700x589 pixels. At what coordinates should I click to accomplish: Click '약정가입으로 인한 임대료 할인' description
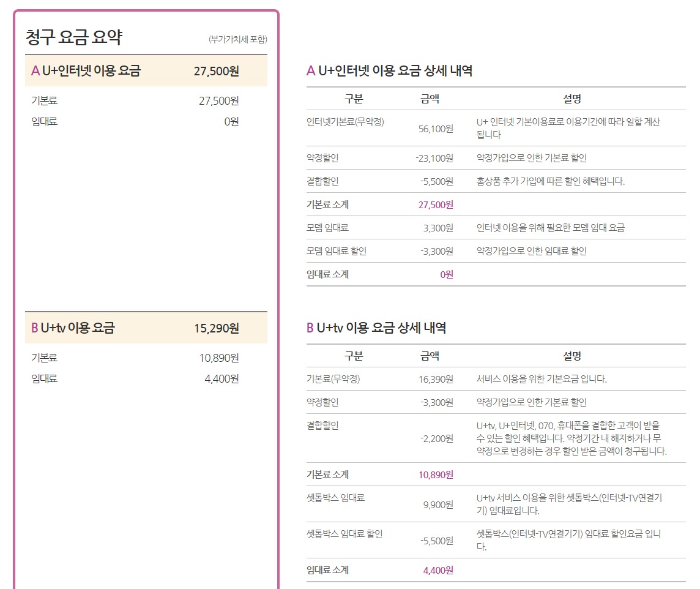tap(531, 250)
